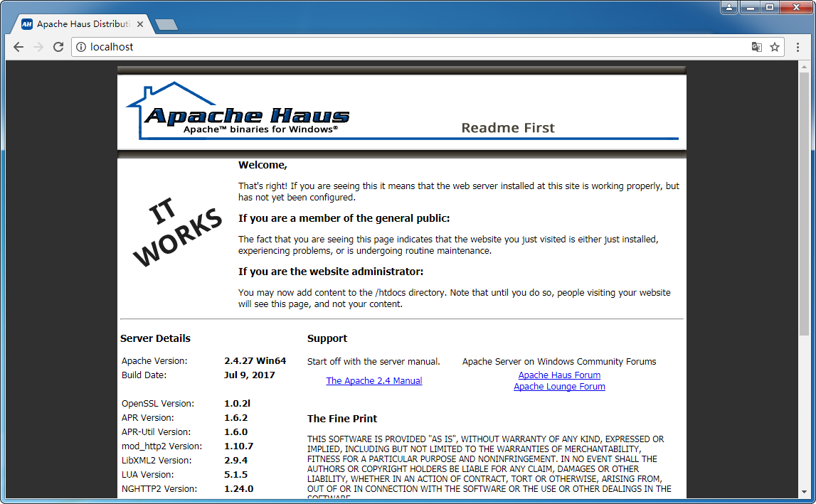Click the 'APR-Util Version:' label
This screenshot has width=816, height=504.
[x=156, y=432]
